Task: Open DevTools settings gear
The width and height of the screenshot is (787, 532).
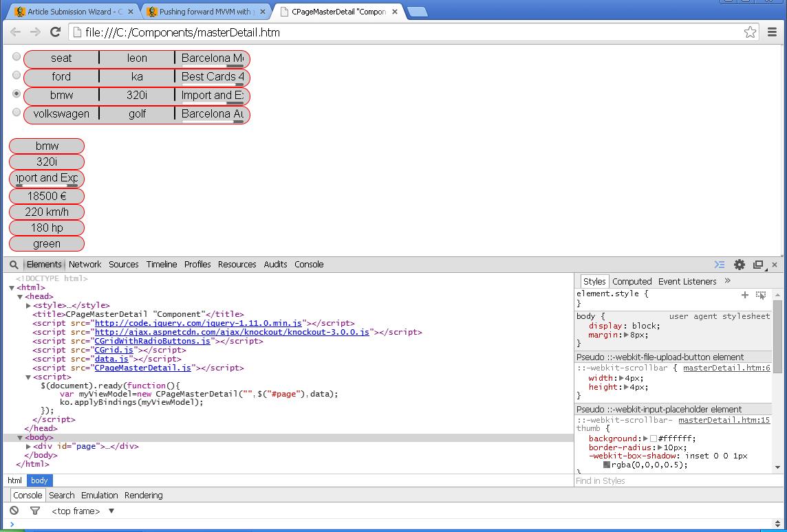Action: tap(740, 264)
